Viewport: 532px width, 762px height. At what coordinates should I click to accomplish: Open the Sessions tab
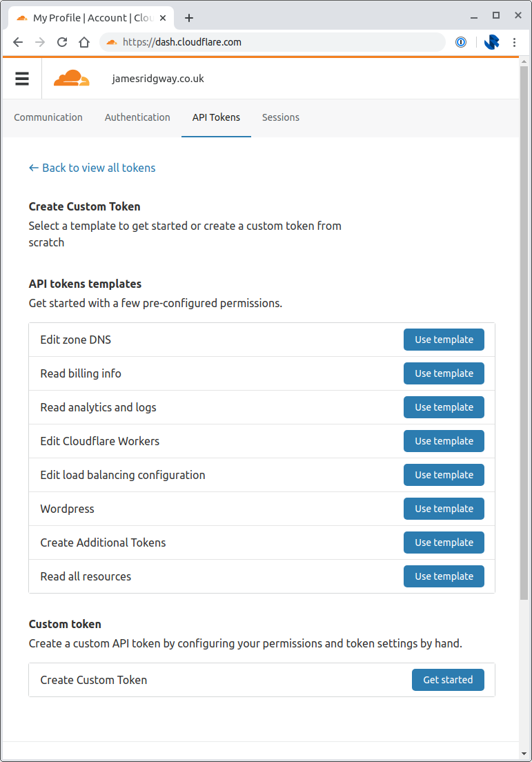pos(281,117)
